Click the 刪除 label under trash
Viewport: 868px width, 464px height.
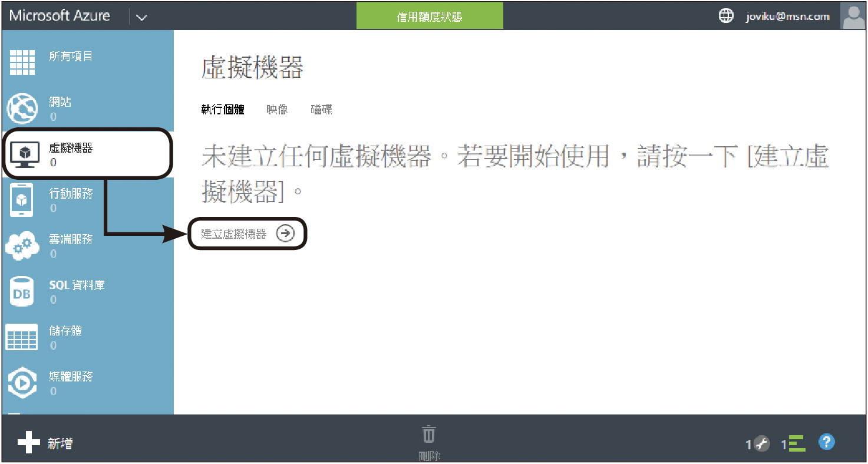click(x=429, y=456)
